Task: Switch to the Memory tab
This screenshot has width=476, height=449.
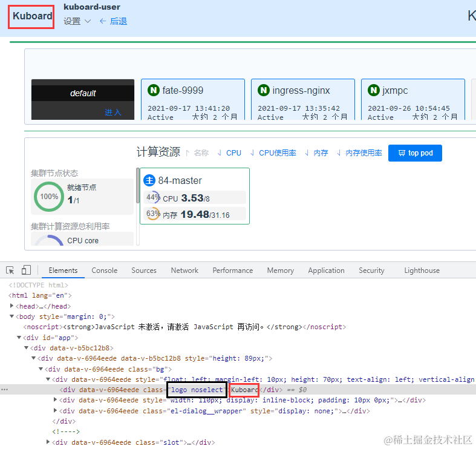Action: (x=281, y=270)
